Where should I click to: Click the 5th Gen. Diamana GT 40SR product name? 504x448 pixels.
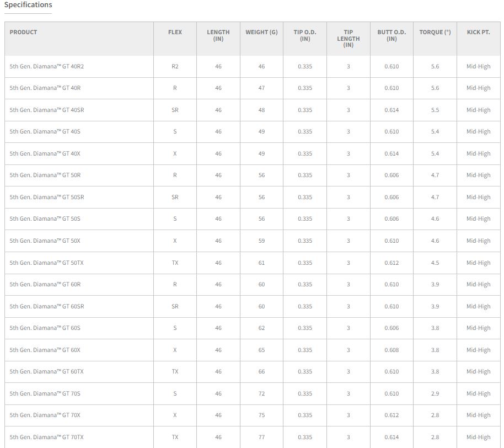46,110
